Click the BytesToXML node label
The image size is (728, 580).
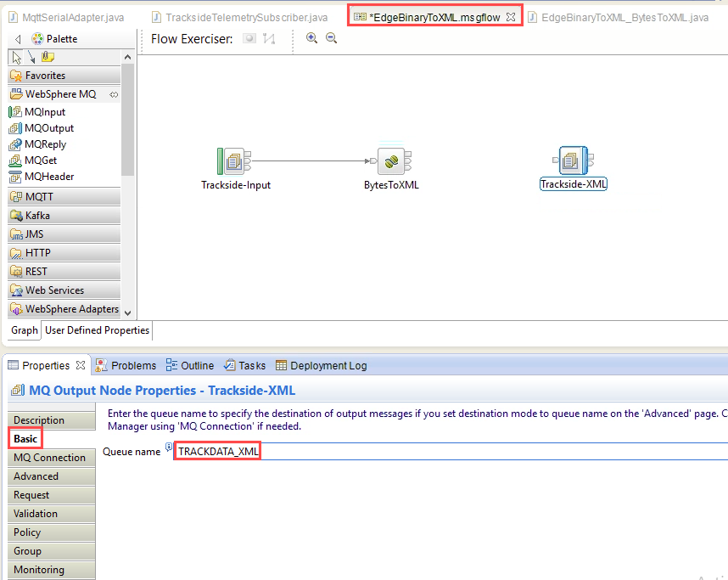[x=391, y=185]
